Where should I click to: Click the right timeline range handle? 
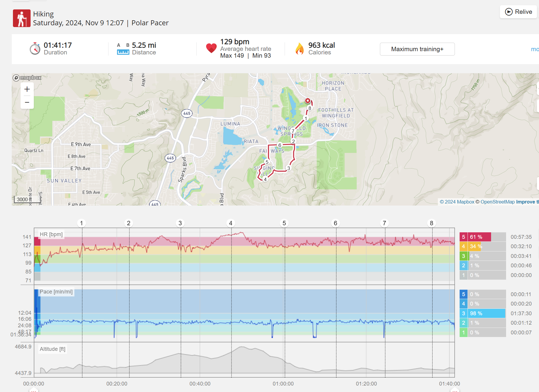455,390
